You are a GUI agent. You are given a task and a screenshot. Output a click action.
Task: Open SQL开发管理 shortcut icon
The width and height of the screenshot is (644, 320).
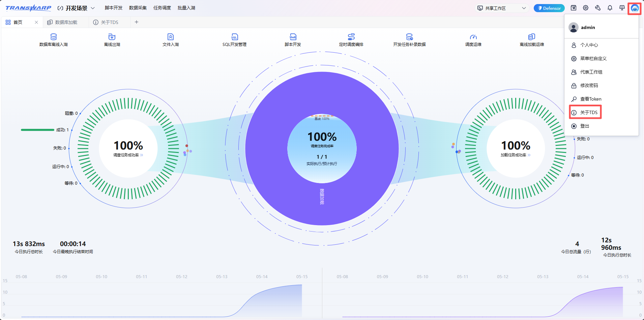(x=234, y=36)
